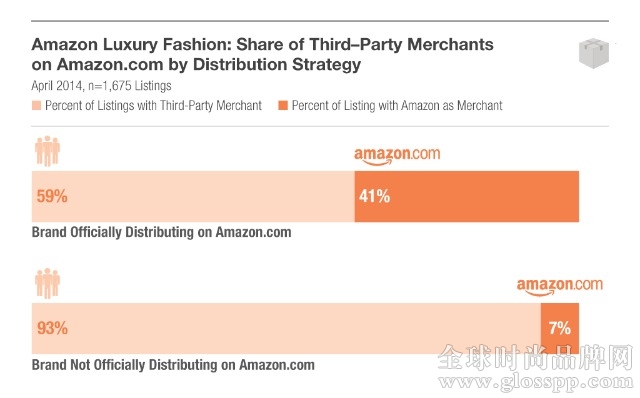Click the 41% value label
The height and width of the screenshot is (398, 640).
pos(374,196)
